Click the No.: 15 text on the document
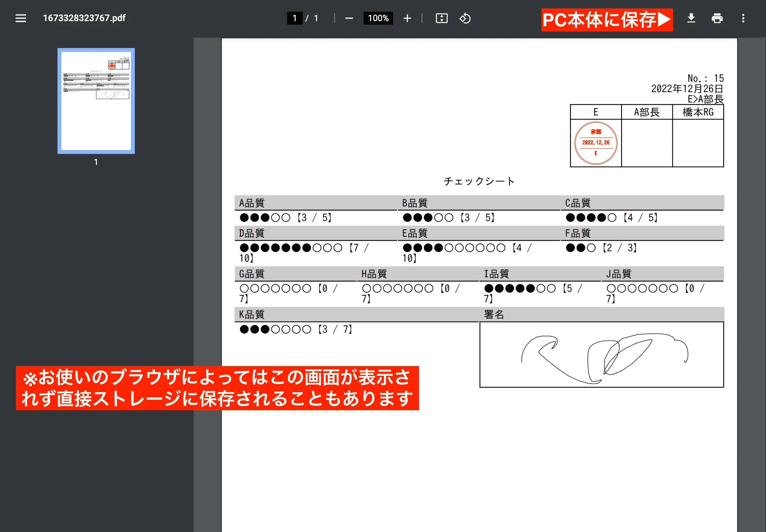This screenshot has width=766, height=532. pyautogui.click(x=705, y=78)
